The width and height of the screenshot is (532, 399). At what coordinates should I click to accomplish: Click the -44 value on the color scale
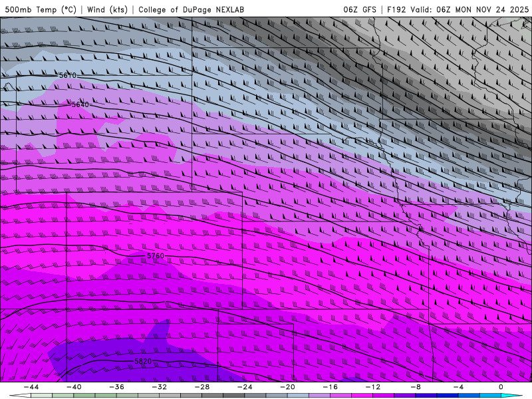point(31,387)
